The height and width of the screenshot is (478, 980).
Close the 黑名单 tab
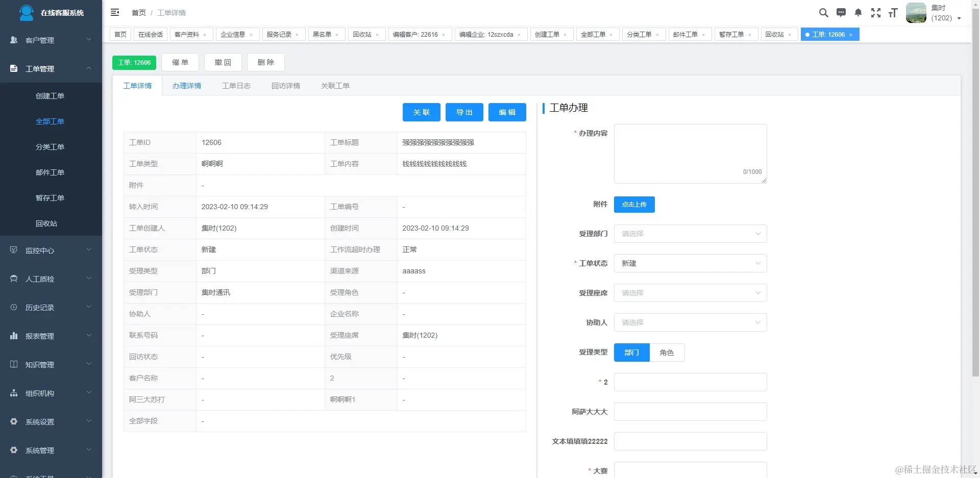[x=337, y=35]
